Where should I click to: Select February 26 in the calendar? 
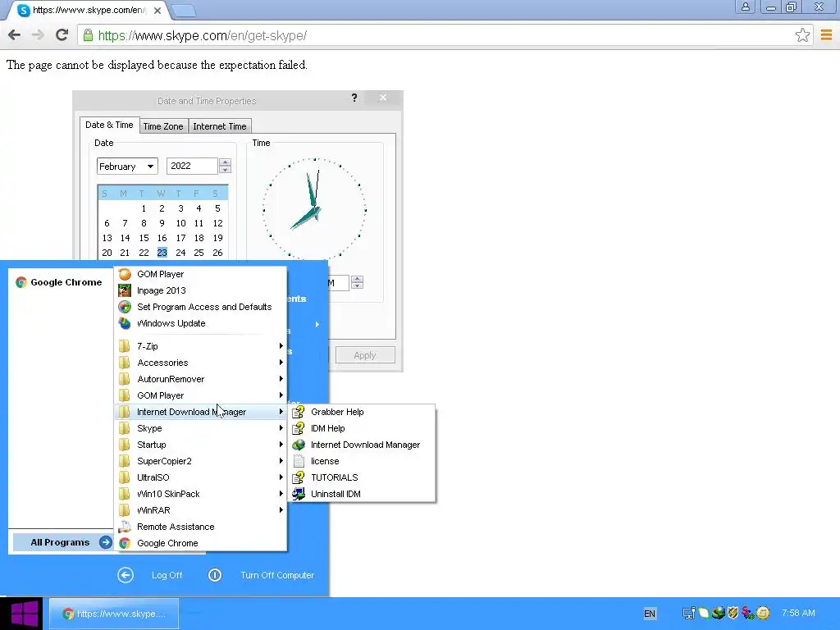[217, 253]
